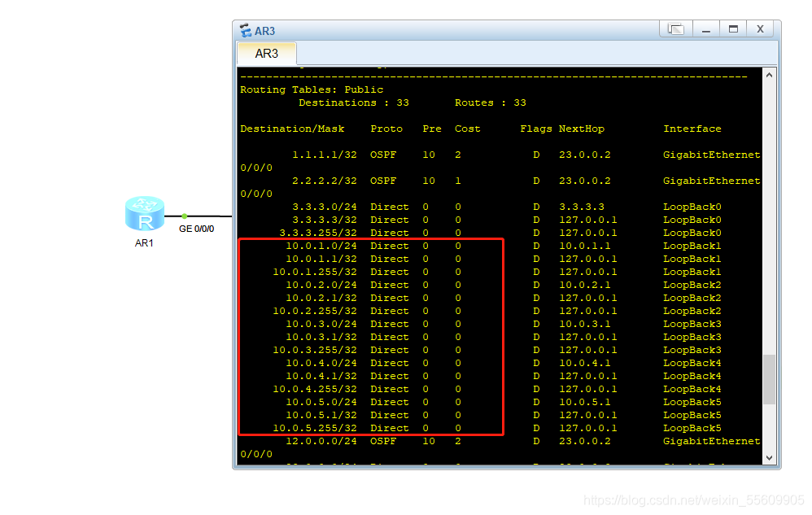Click the Interface column header
The height and width of the screenshot is (515, 812).
[692, 129]
